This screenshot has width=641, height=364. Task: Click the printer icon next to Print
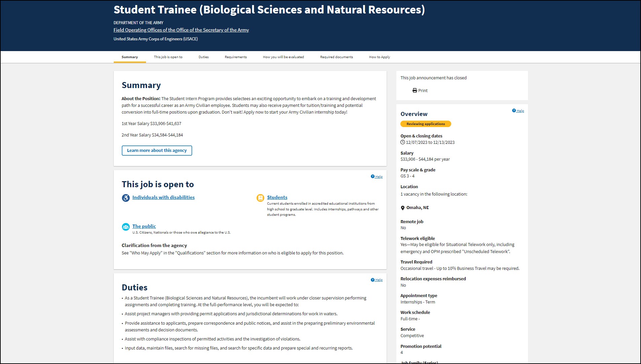415,90
